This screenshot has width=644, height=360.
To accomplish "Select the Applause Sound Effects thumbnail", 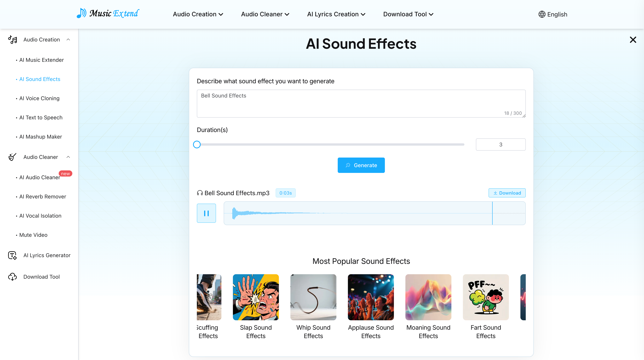I will [x=371, y=297].
